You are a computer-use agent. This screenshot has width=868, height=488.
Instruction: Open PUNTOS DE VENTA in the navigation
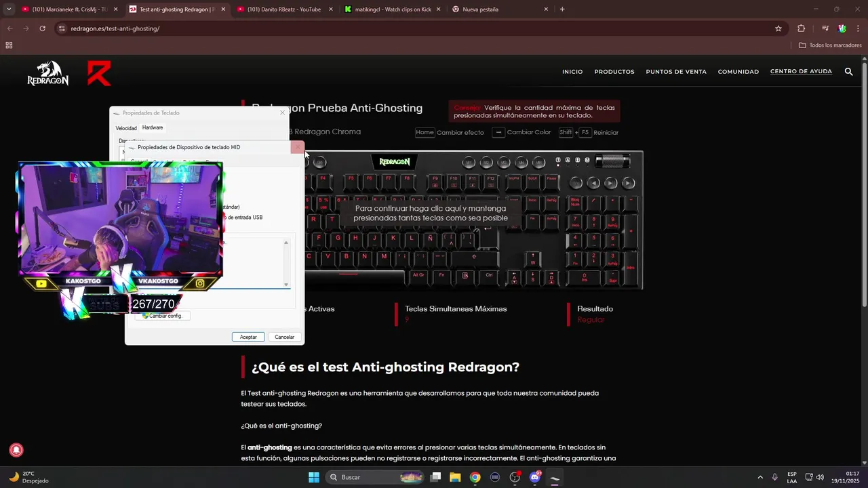point(676,72)
